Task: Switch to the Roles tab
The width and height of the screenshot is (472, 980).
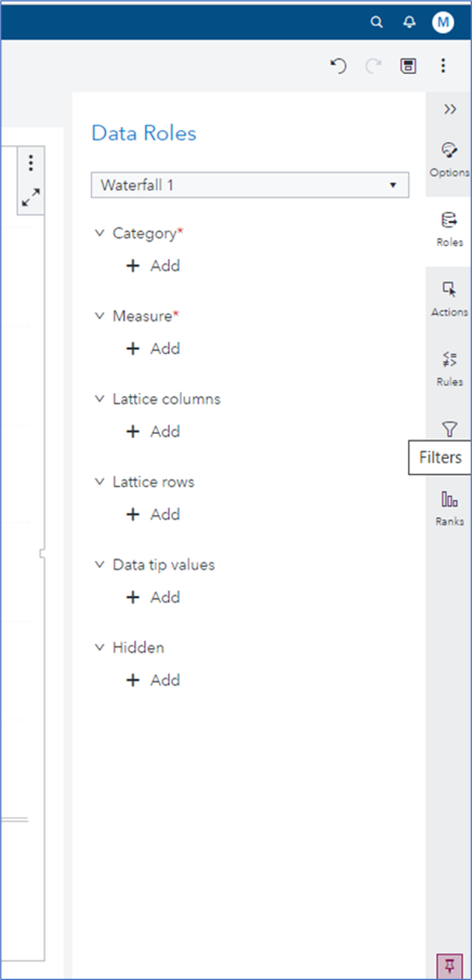Action: 449,227
